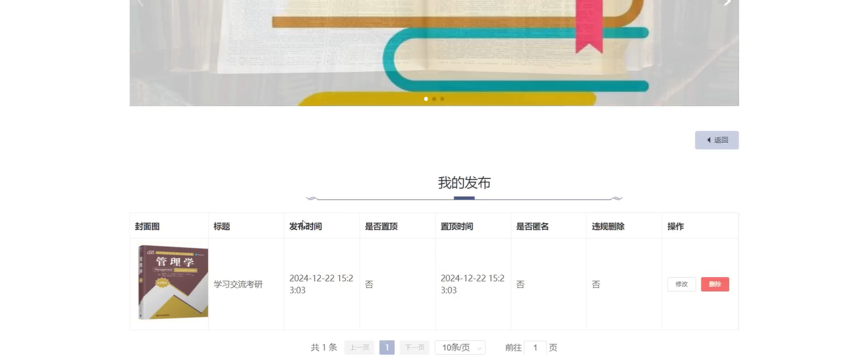
Task: Open the page size selector showing 10条/页
Action: coord(460,347)
